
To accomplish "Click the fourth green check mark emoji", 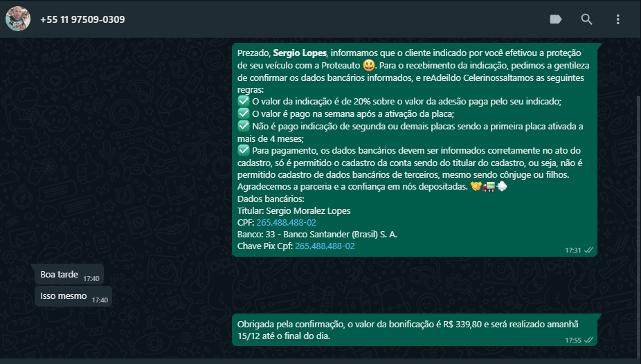I will [244, 150].
